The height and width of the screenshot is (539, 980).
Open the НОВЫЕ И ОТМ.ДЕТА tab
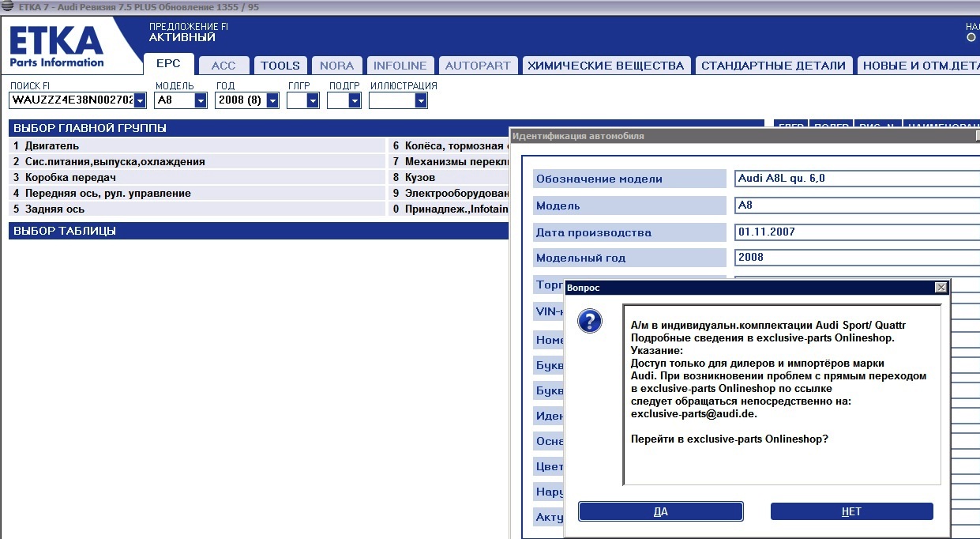(918, 66)
